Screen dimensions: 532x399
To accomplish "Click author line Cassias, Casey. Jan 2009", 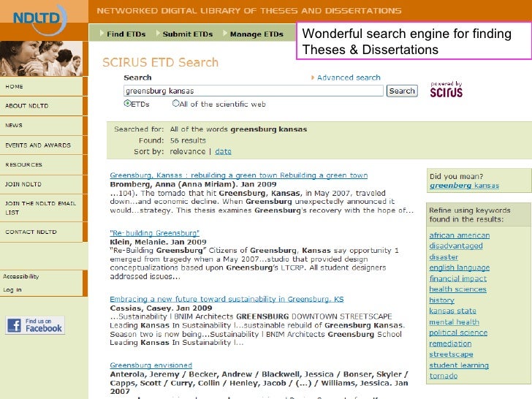I will (161, 308).
